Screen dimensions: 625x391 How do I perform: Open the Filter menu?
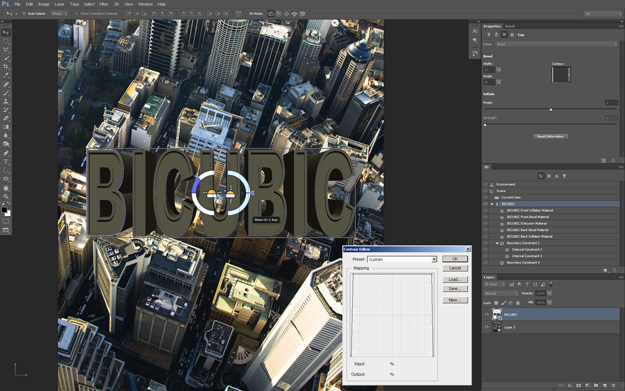pyautogui.click(x=104, y=4)
